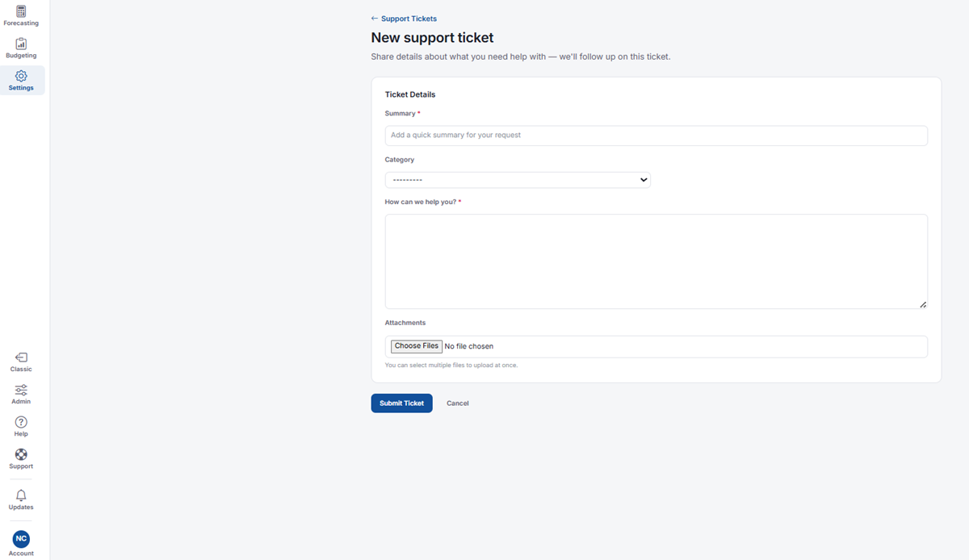Click the 'Summary' field label
969x560 pixels.
(400, 114)
